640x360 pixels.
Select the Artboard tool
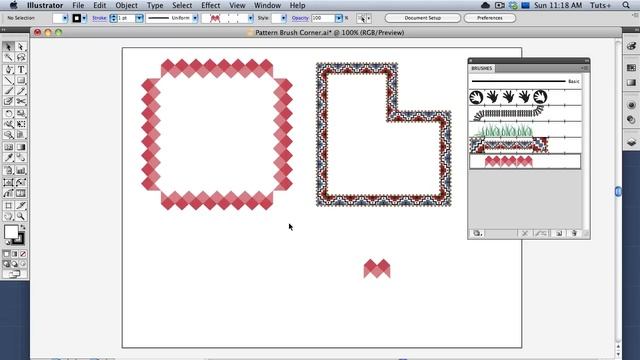(8, 206)
